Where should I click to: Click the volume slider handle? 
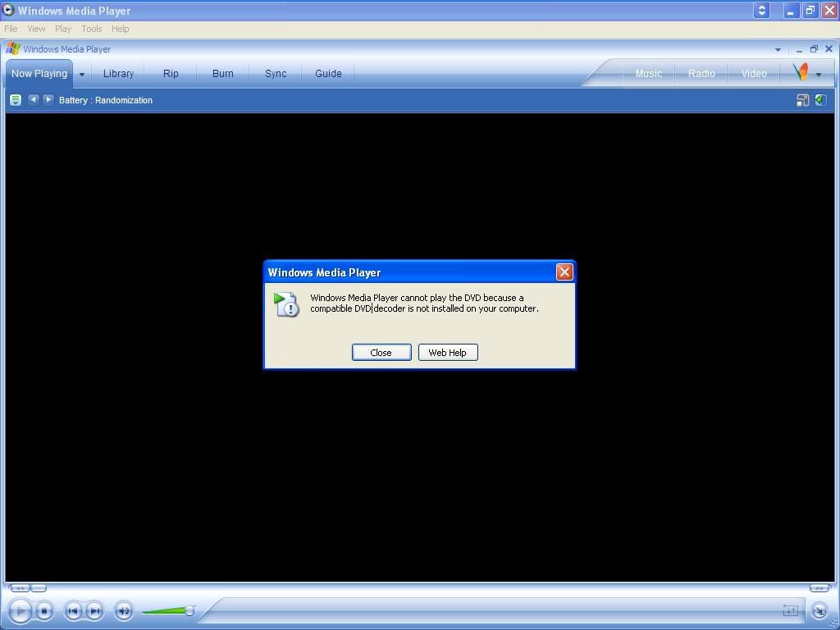(x=189, y=610)
